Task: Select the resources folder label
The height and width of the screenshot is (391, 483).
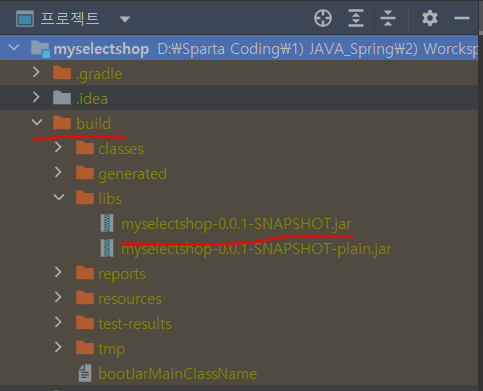Action: (x=130, y=299)
